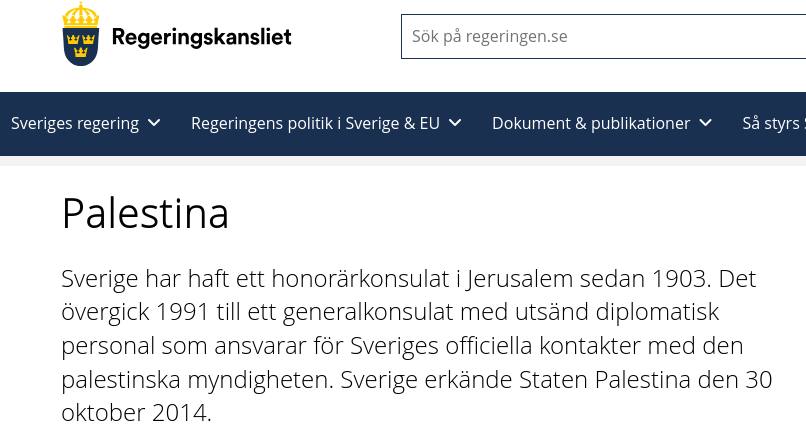Expand the chevron beside Dokument & publikationer
The width and height of the screenshot is (806, 439).
(x=705, y=123)
